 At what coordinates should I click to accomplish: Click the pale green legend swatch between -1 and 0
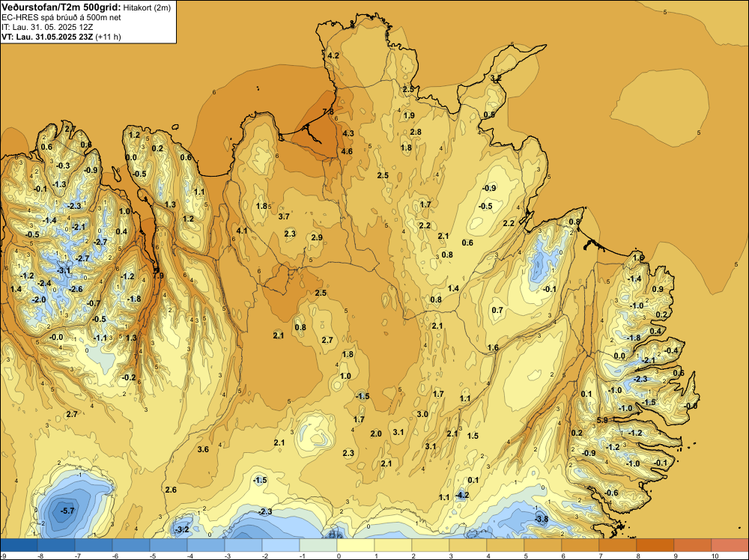coord(318,545)
